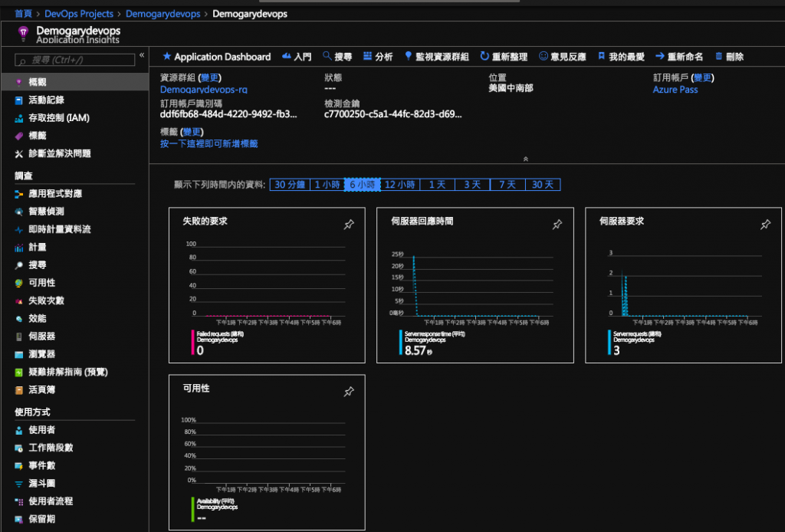The image size is (785, 532).
Task: Pin the 失敗的要求 chart to dashboard
Action: (349, 225)
